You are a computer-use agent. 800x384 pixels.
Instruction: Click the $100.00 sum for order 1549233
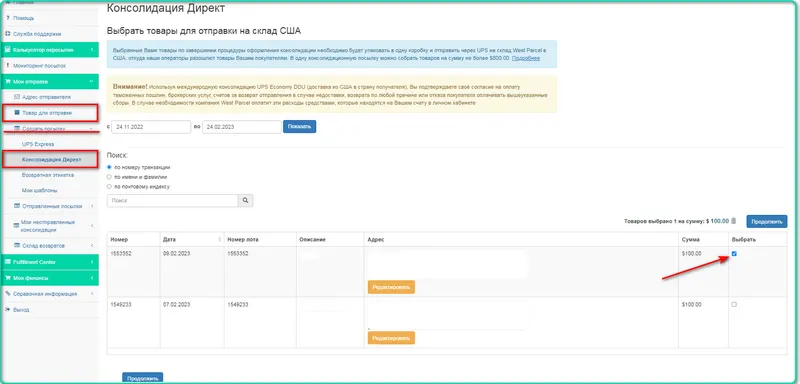coord(691,304)
